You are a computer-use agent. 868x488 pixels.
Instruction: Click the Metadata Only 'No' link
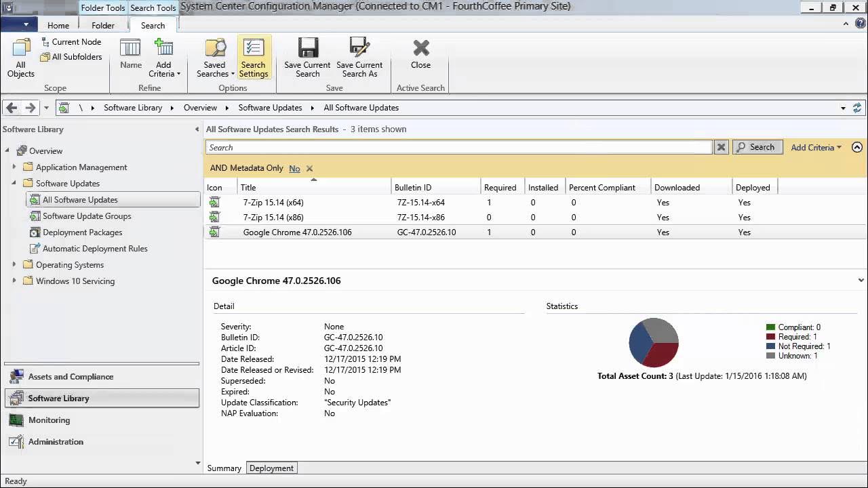(294, 169)
